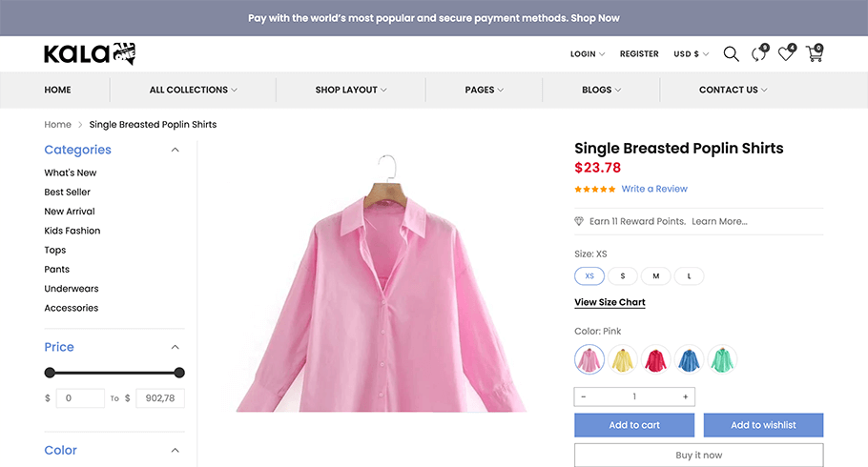Click the reward points diamond icon
Screen dimensions: 868x467
(579, 221)
